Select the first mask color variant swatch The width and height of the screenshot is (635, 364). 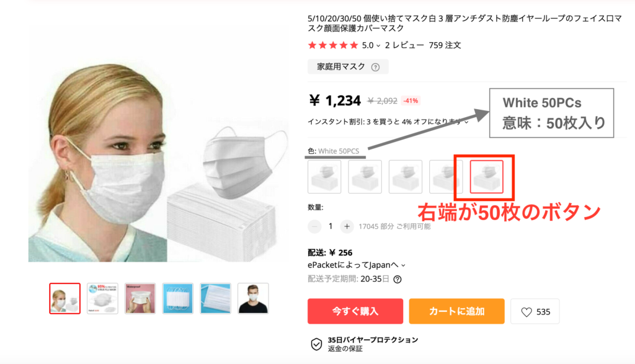324,177
